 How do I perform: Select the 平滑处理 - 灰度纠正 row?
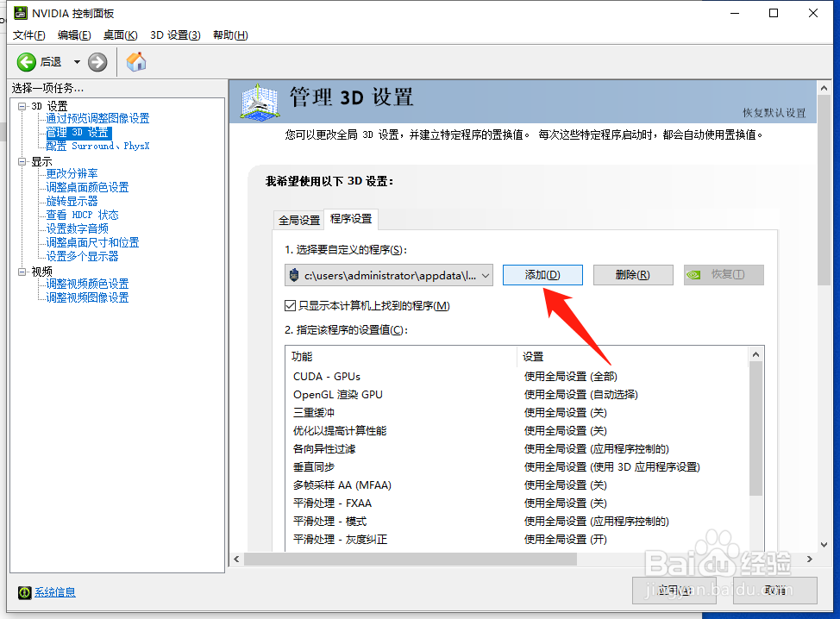(x=517, y=539)
